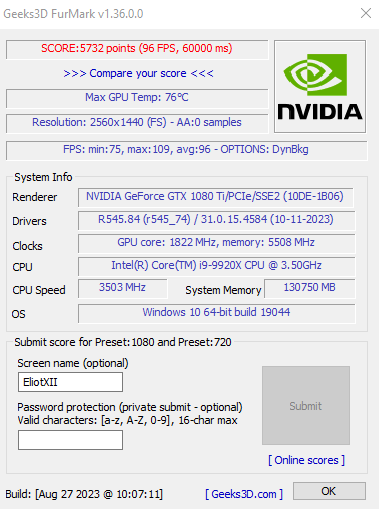379x509 pixels.
Task: Close the FurMark score window
Action: pos(366,14)
